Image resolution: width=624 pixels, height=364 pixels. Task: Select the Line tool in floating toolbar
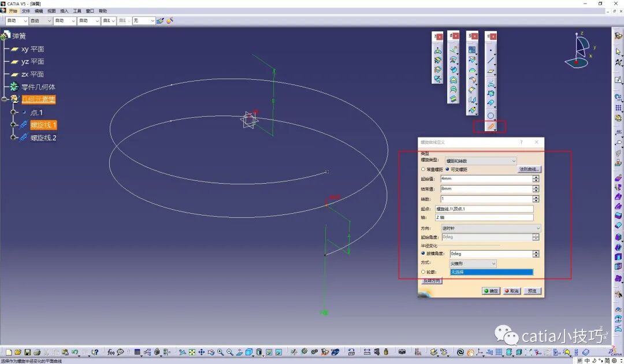point(491,61)
